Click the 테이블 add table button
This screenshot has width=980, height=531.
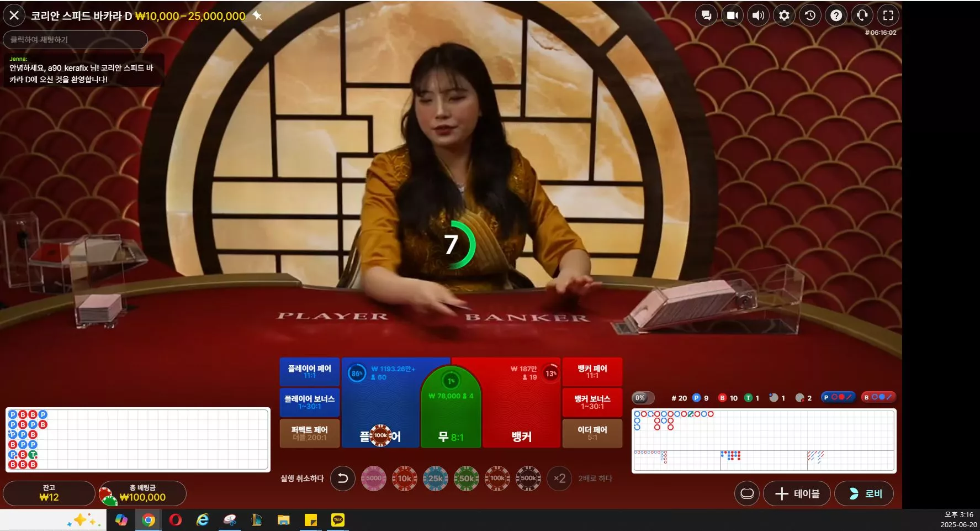pyautogui.click(x=797, y=493)
